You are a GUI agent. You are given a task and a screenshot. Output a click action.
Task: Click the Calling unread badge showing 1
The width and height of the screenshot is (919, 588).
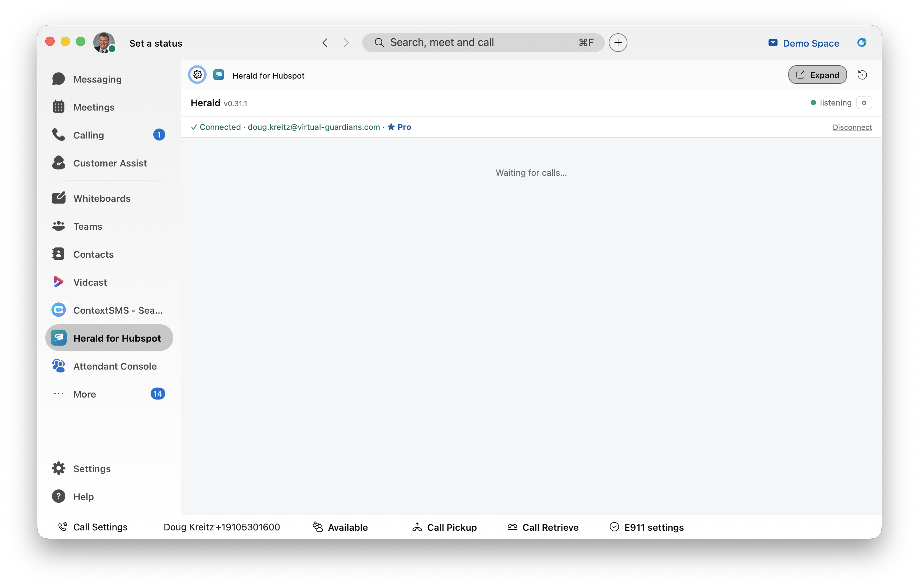(x=159, y=135)
